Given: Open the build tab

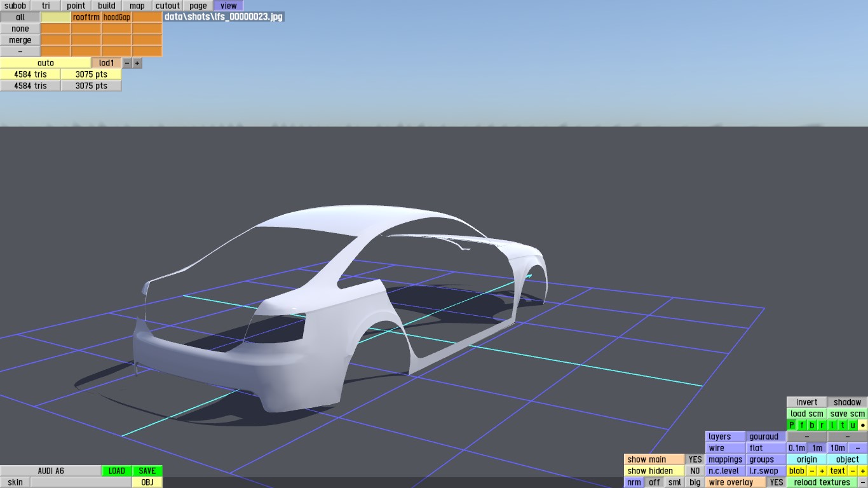Looking at the screenshot, I should coord(107,6).
